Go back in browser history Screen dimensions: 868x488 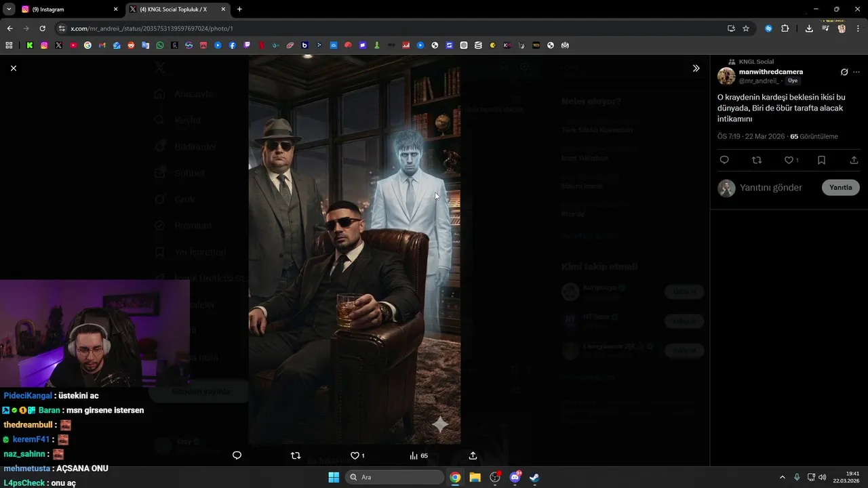[9, 28]
